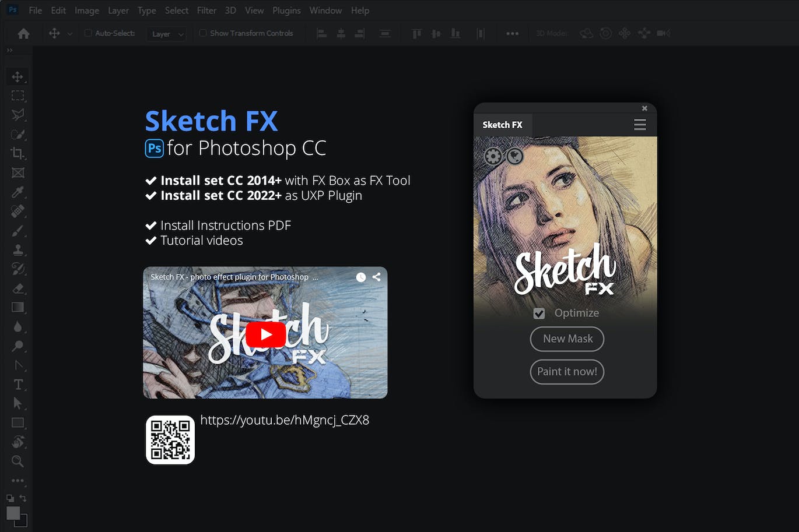The image size is (799, 532).
Task: Select the Zoom tool
Action: point(17,461)
